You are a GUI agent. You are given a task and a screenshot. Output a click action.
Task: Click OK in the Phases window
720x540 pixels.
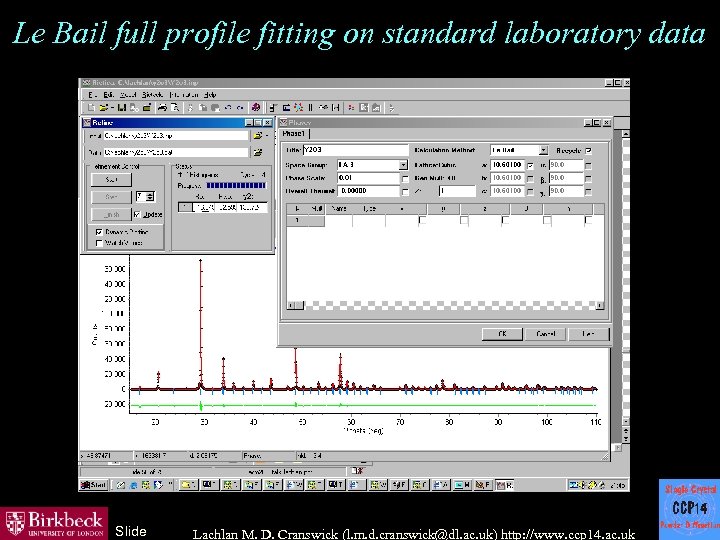pos(502,334)
